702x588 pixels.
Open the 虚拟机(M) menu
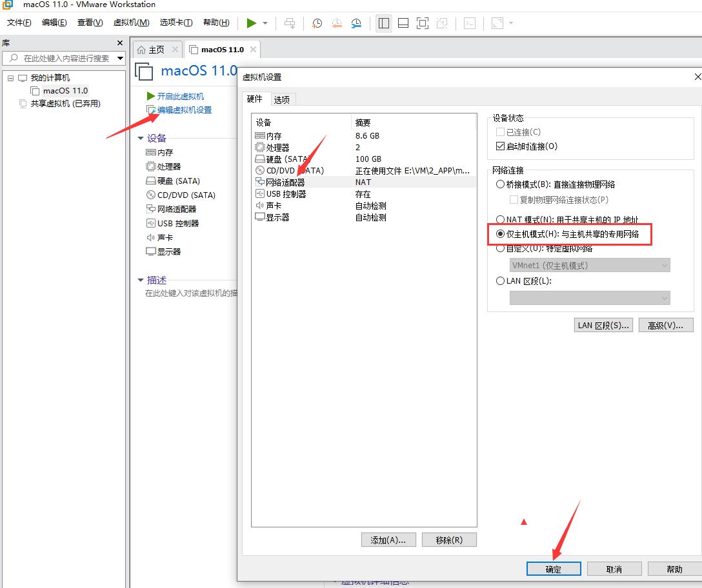[x=131, y=22]
